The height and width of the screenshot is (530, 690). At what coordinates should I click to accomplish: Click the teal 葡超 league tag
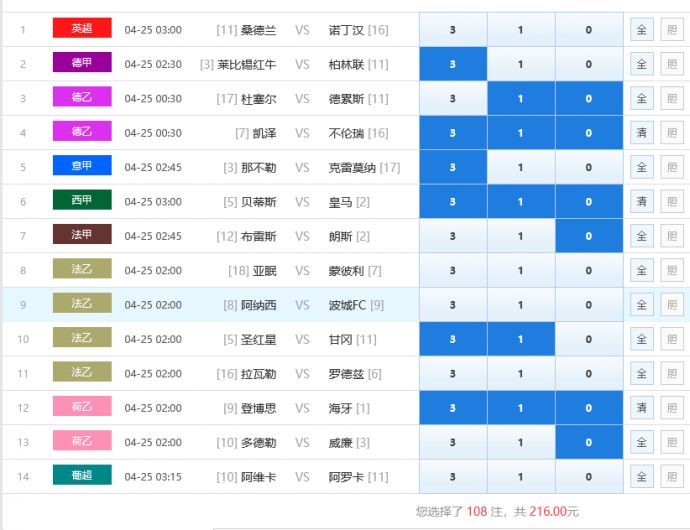tap(82, 476)
